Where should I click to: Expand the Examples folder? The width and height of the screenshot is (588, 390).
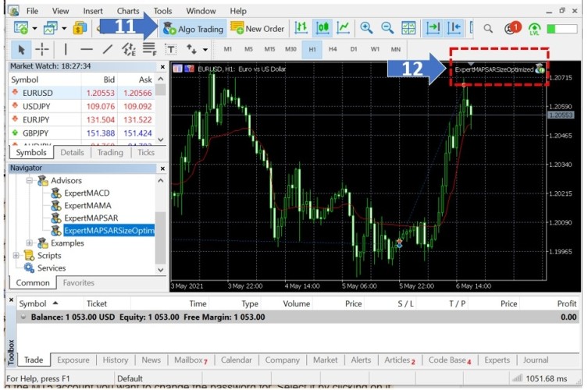point(30,243)
